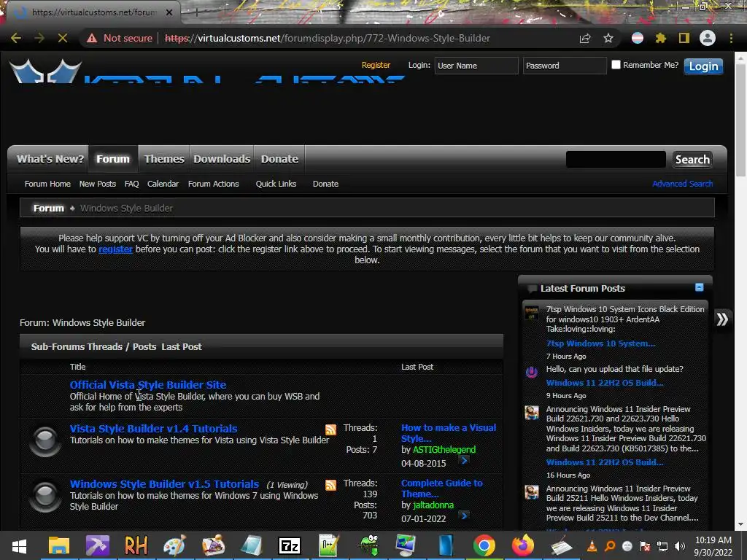The width and height of the screenshot is (747, 560).
Task: Open Firefox from the taskbar
Action: click(522, 545)
